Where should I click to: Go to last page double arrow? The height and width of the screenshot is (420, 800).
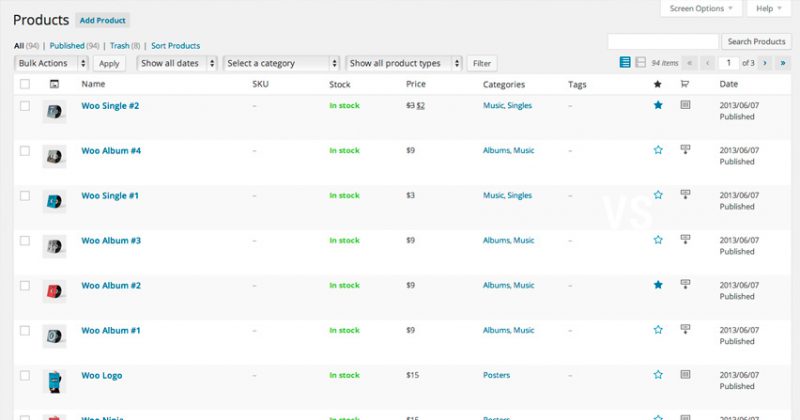pyautogui.click(x=783, y=63)
